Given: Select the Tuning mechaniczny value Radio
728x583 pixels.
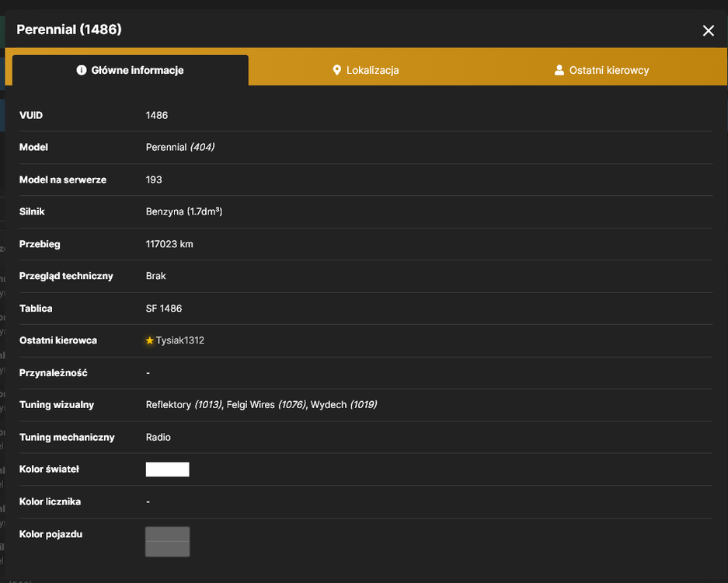Looking at the screenshot, I should click(x=158, y=437).
